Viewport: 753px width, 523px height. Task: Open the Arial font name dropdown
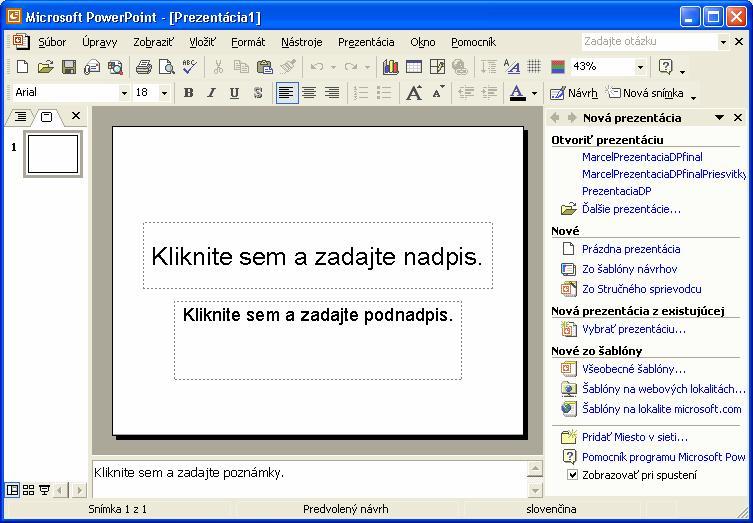pyautogui.click(x=124, y=93)
